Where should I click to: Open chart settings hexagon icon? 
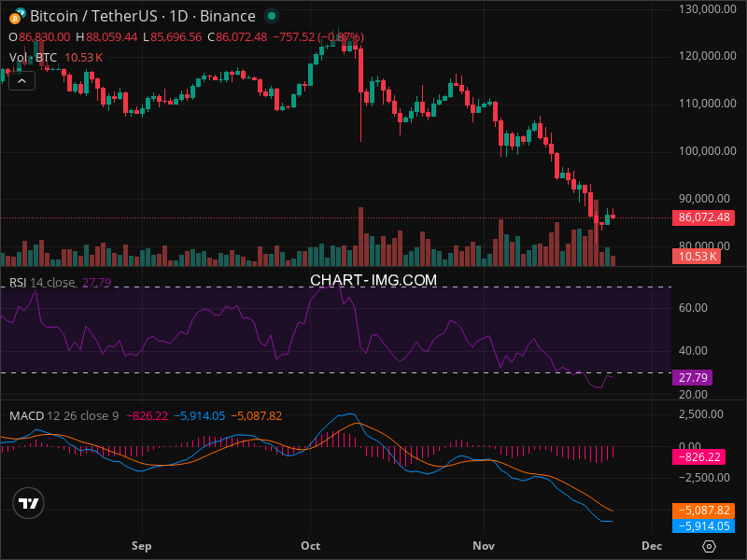coord(710,546)
